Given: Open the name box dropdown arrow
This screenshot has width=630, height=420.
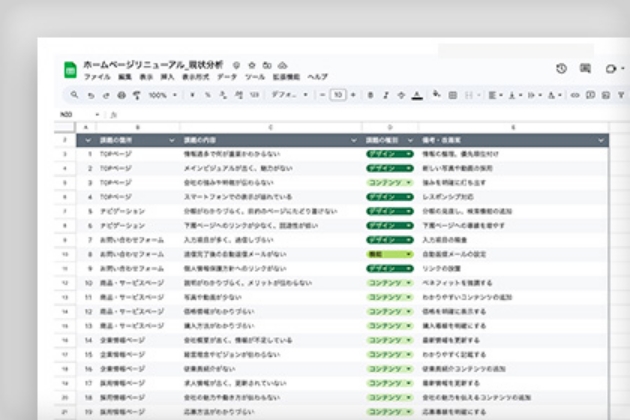Looking at the screenshot, I should [x=97, y=115].
